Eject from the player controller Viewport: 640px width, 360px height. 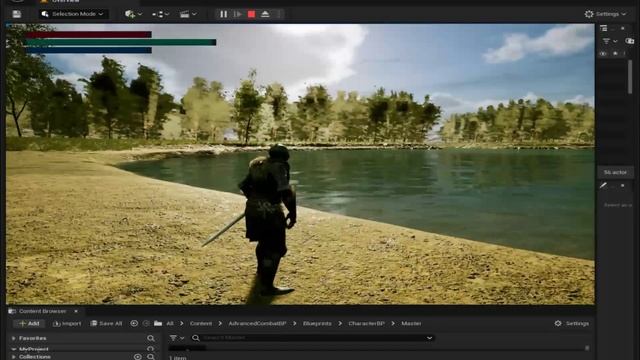click(265, 14)
